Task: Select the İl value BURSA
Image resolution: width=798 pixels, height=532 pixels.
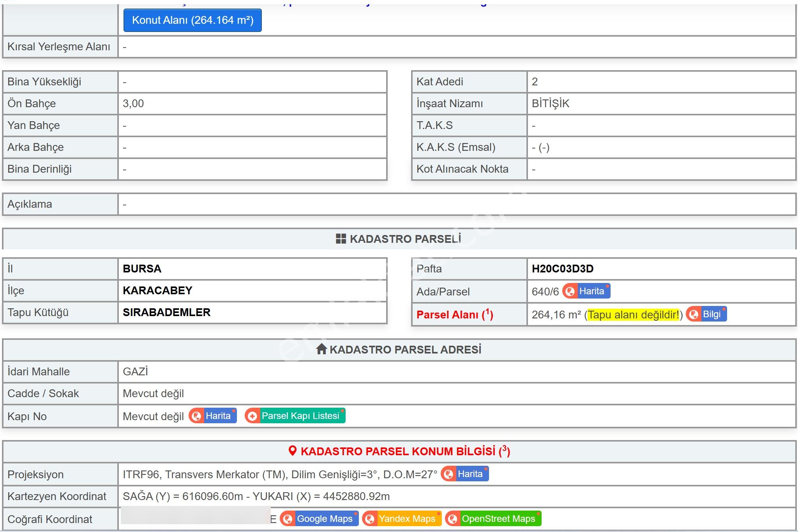Action: click(142, 269)
